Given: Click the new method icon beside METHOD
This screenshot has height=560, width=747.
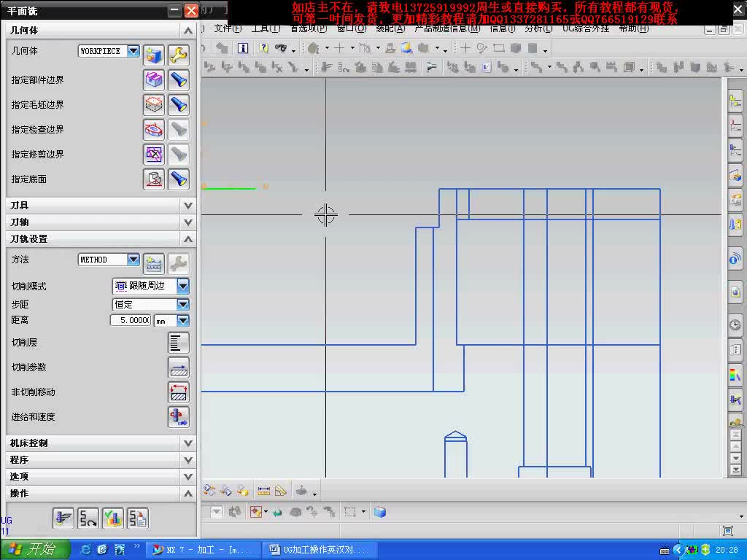Looking at the screenshot, I should point(153,264).
